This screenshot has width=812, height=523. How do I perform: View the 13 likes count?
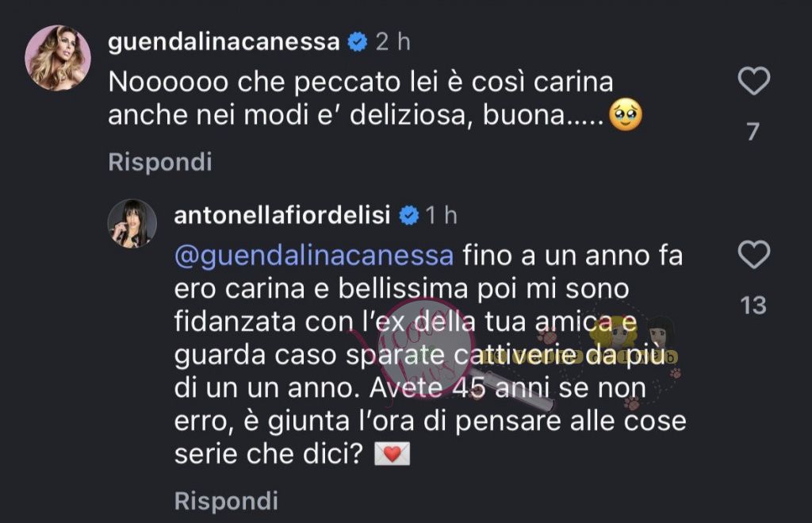coord(753,305)
